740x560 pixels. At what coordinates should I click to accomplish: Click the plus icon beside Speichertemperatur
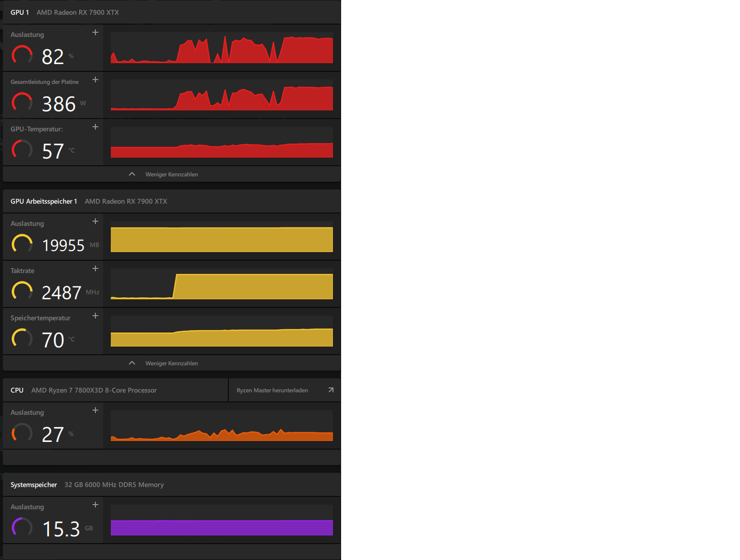pyautogui.click(x=95, y=316)
